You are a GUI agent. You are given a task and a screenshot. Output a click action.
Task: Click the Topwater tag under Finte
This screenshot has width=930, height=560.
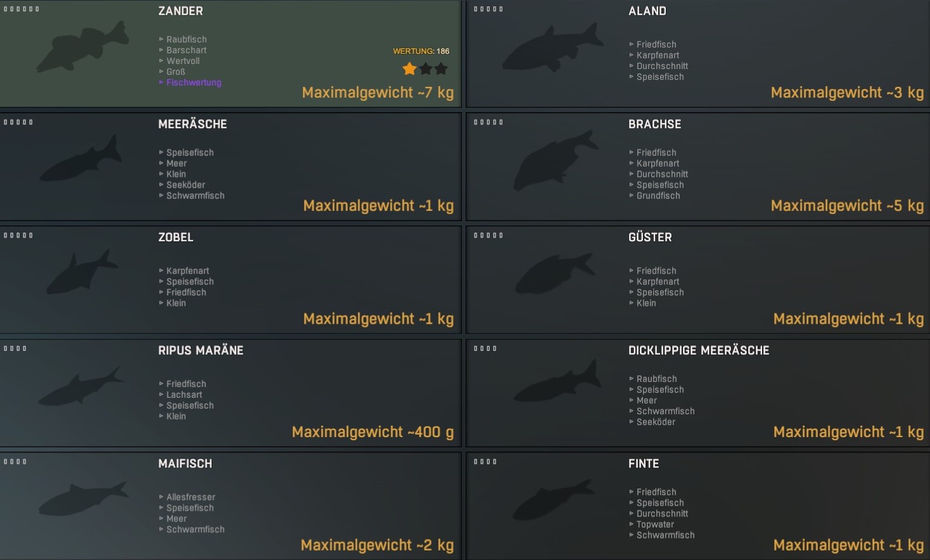(x=655, y=525)
